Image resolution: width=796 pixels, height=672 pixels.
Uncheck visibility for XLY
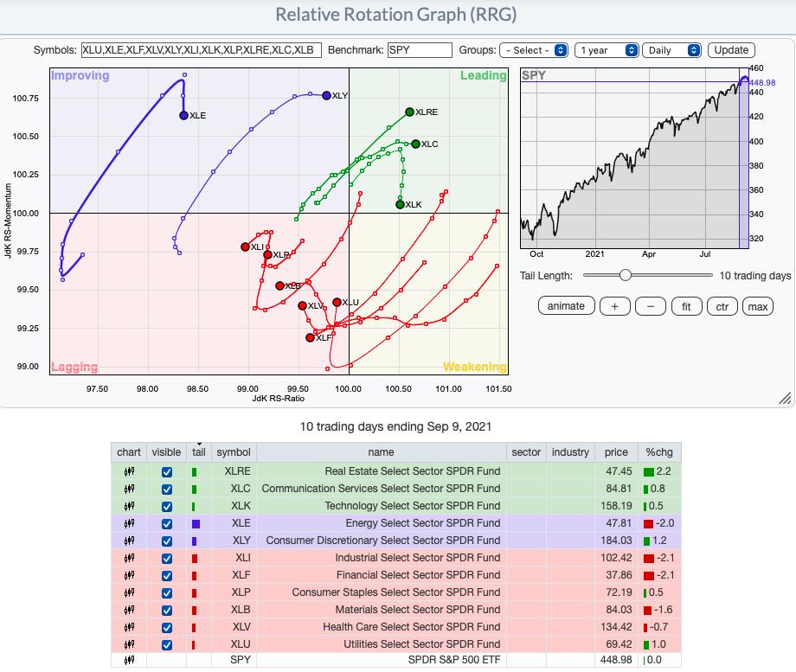[x=166, y=541]
